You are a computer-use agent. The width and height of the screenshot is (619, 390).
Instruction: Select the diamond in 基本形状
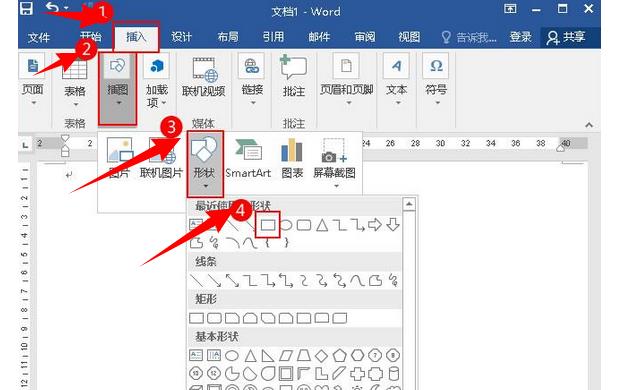321,356
